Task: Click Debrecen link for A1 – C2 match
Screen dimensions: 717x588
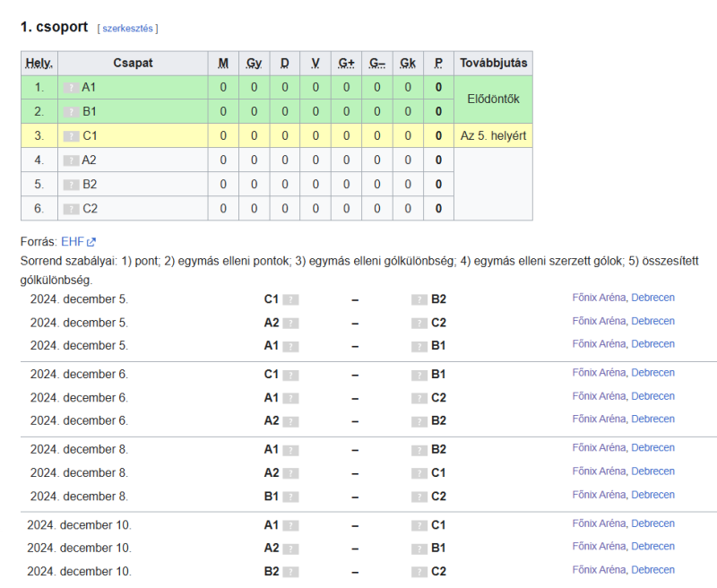Action: 653,396
